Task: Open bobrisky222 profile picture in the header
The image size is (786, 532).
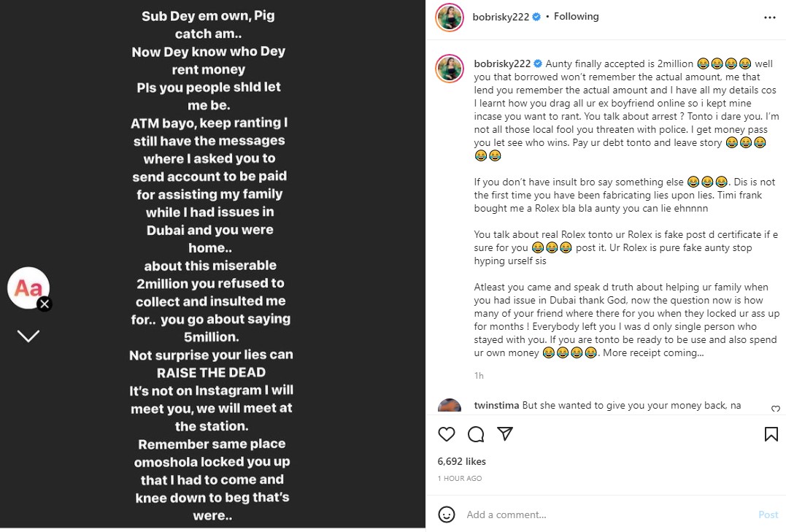Action: pyautogui.click(x=450, y=17)
